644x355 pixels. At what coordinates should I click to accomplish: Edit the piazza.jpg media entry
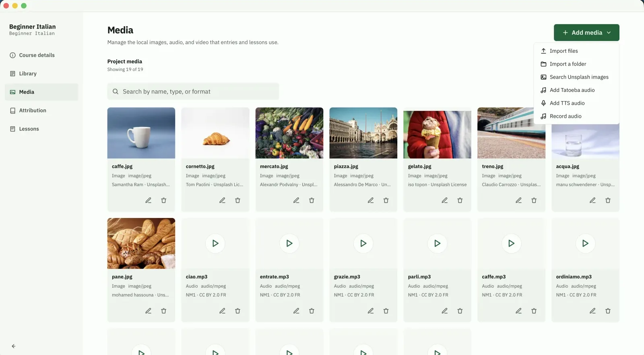click(x=370, y=200)
